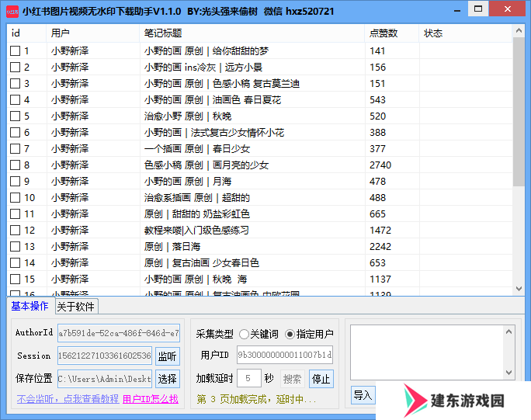The width and height of the screenshot is (531, 420).
Task: Check the row 12 checkbox
Action: tap(15, 231)
